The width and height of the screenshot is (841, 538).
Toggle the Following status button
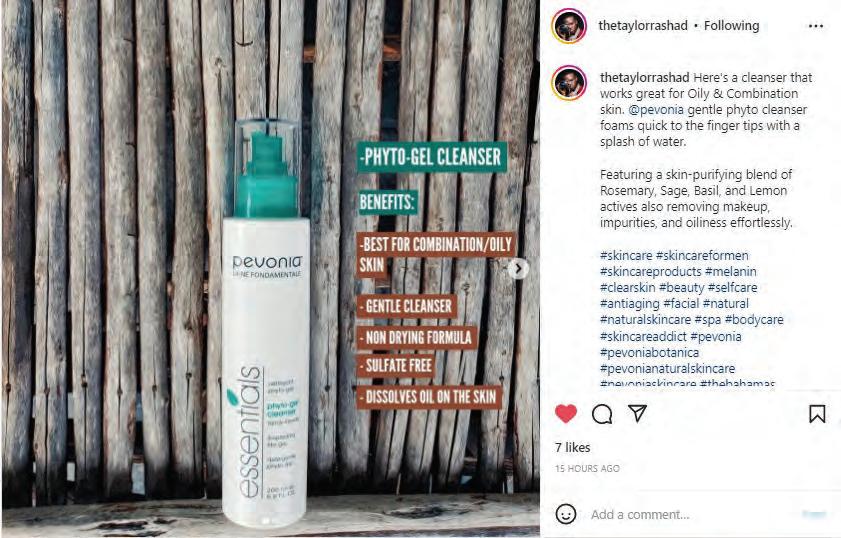click(x=732, y=25)
